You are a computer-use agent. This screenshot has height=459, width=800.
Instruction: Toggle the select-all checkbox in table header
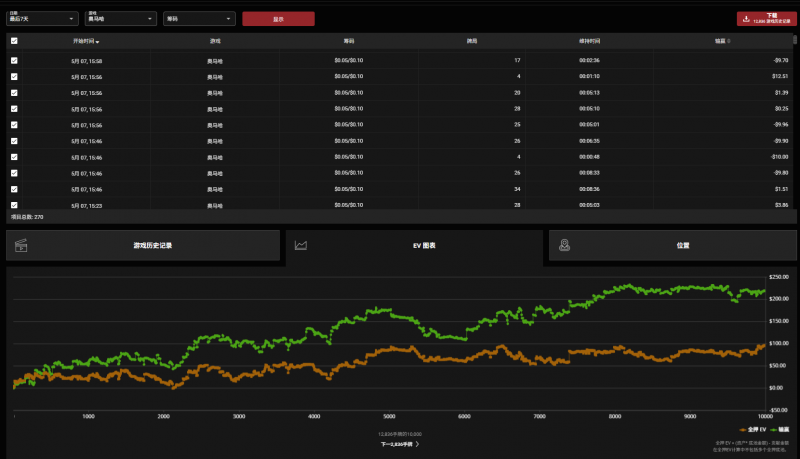[14, 41]
